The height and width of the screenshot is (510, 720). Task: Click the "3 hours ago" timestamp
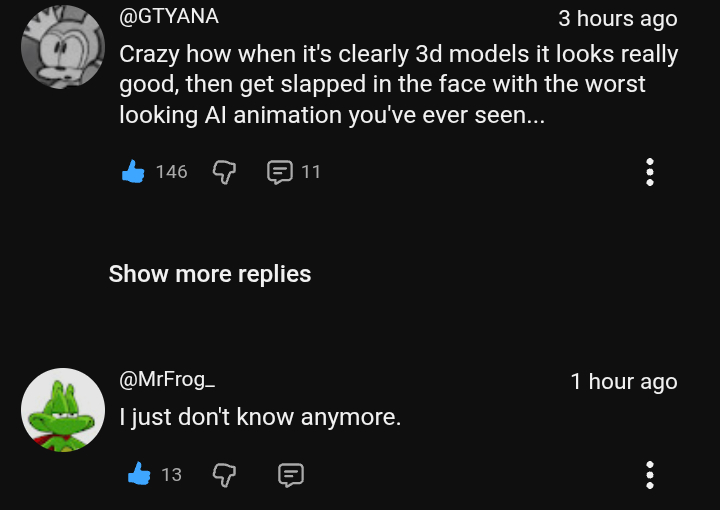617,19
